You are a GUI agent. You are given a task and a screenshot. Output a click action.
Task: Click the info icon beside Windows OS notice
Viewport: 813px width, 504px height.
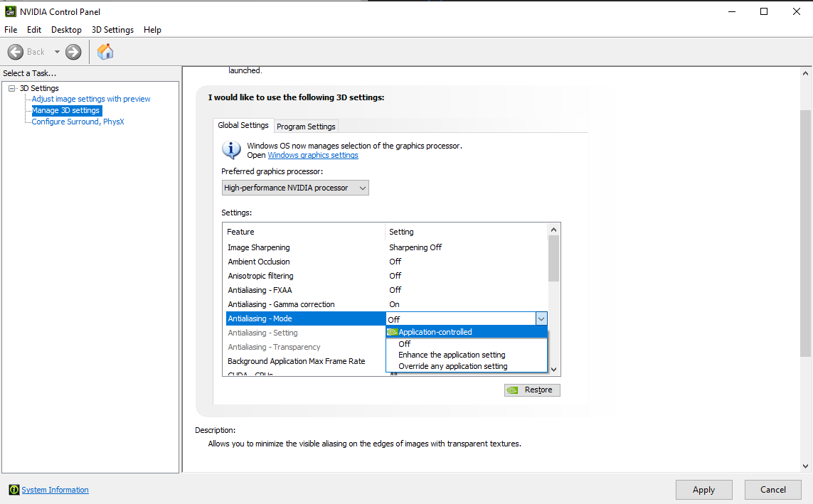[x=231, y=150]
